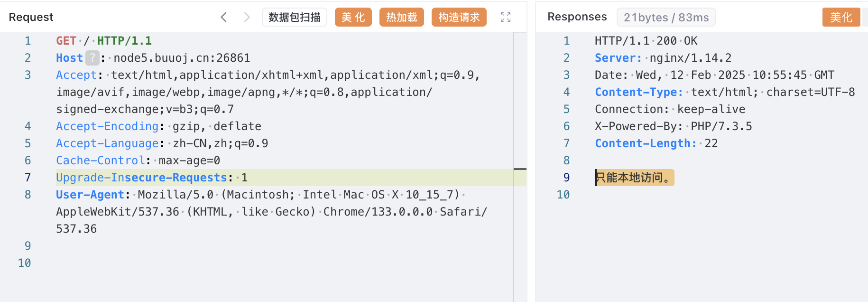Click the Content-Length response header
The image size is (868, 302).
646,143
